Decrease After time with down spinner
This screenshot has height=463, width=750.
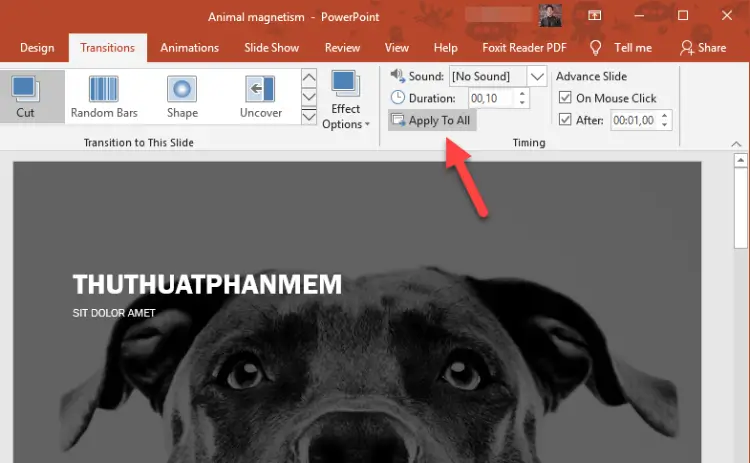pos(665,125)
